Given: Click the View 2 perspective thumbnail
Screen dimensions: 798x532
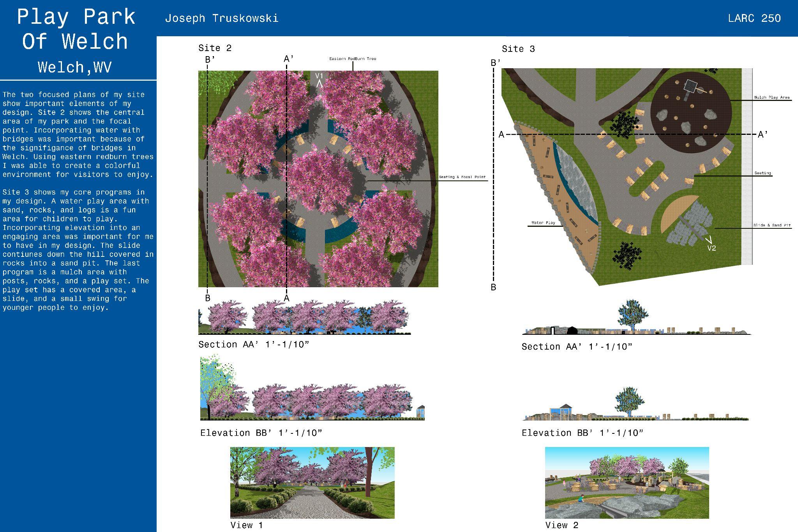Looking at the screenshot, I should point(627,483).
